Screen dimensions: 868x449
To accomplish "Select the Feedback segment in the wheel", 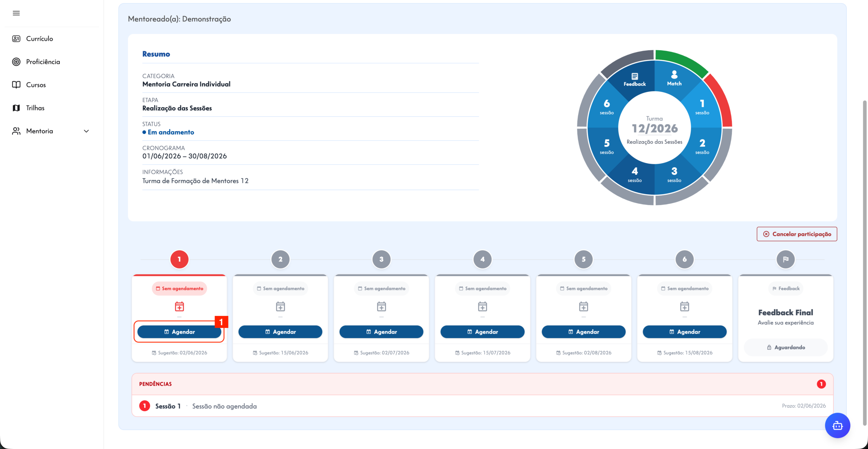I will 635,79.
